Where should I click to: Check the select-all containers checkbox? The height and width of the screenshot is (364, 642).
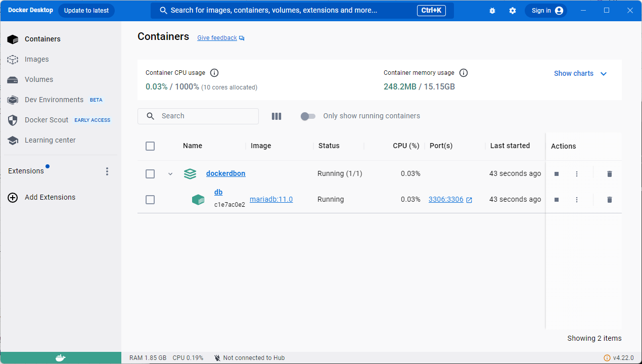[150, 146]
